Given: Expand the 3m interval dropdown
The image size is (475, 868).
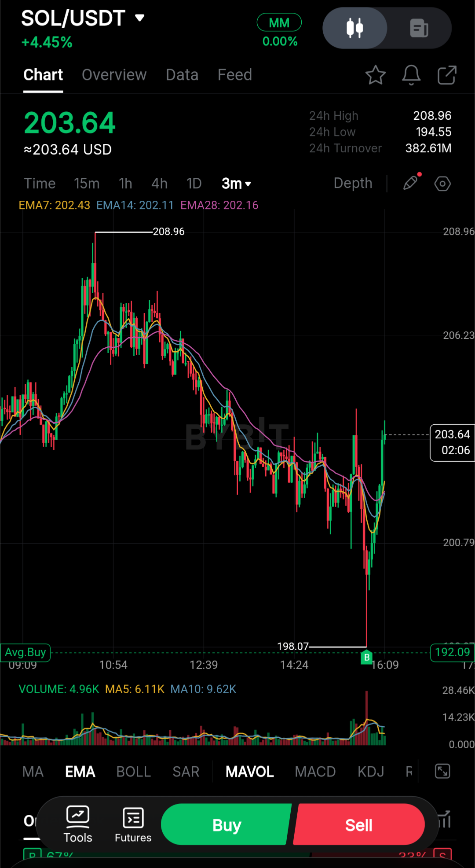Looking at the screenshot, I should pos(236,184).
